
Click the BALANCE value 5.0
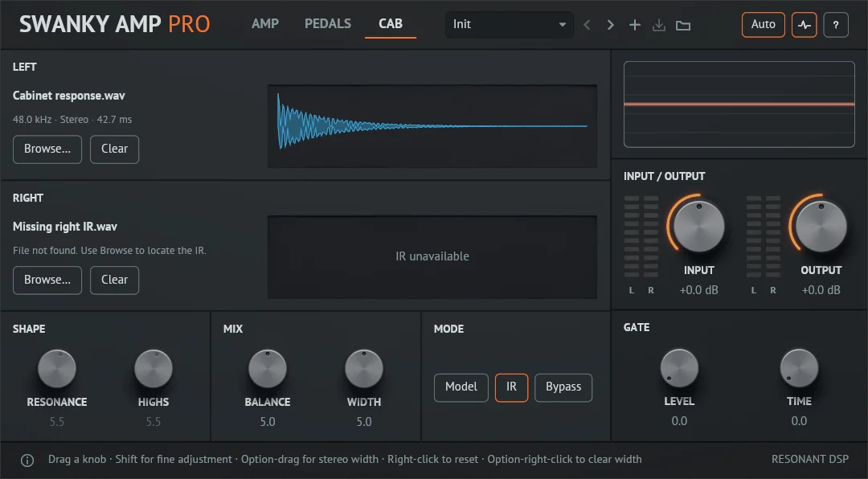pyautogui.click(x=268, y=422)
